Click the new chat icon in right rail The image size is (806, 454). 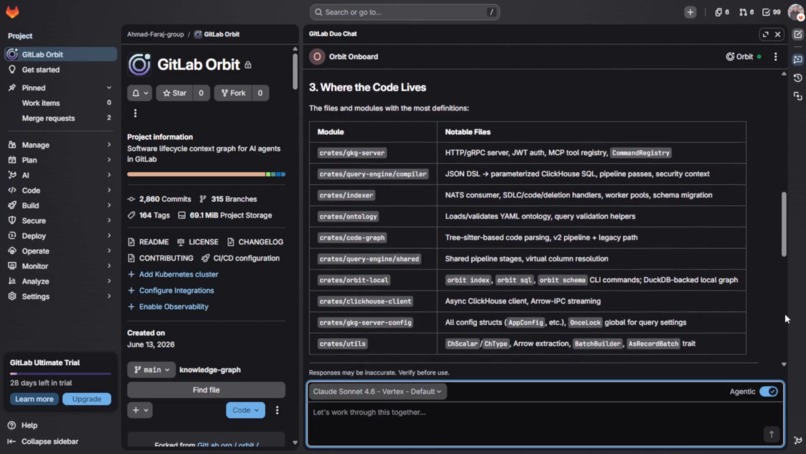coord(798,34)
